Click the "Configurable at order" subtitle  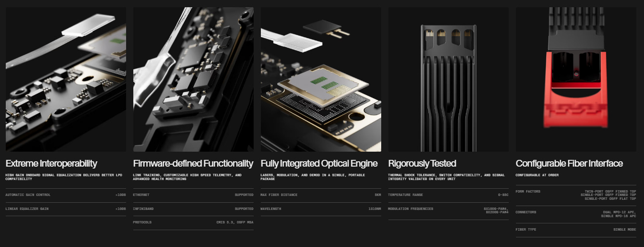click(x=537, y=175)
